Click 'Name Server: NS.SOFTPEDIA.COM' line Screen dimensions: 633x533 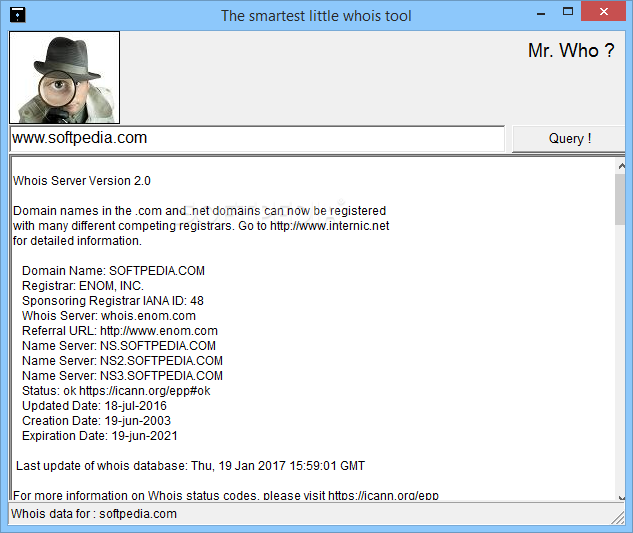(x=119, y=346)
